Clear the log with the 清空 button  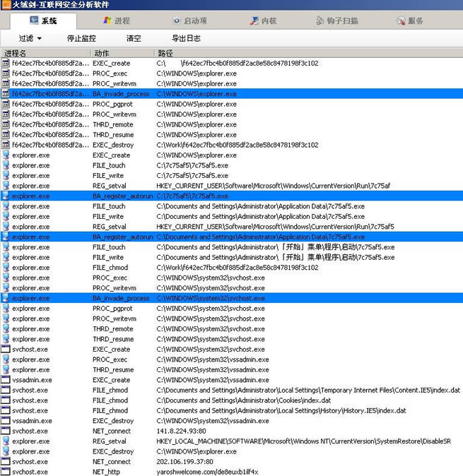pyautogui.click(x=134, y=38)
